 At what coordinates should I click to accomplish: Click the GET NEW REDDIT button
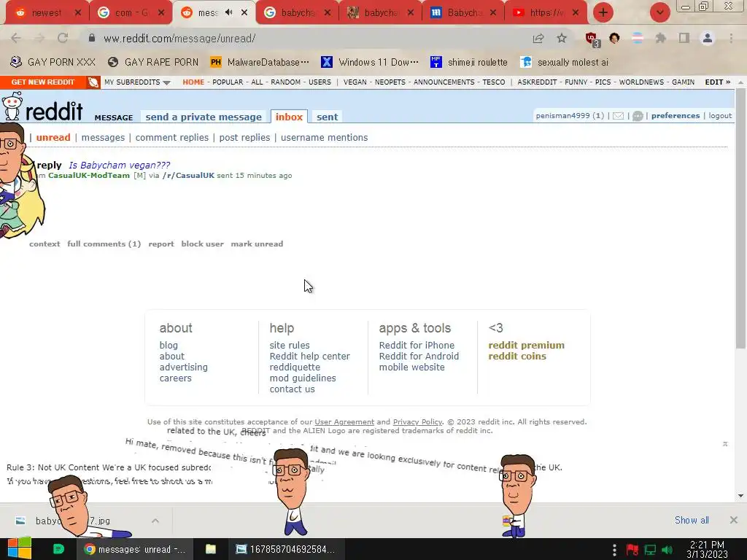(43, 82)
